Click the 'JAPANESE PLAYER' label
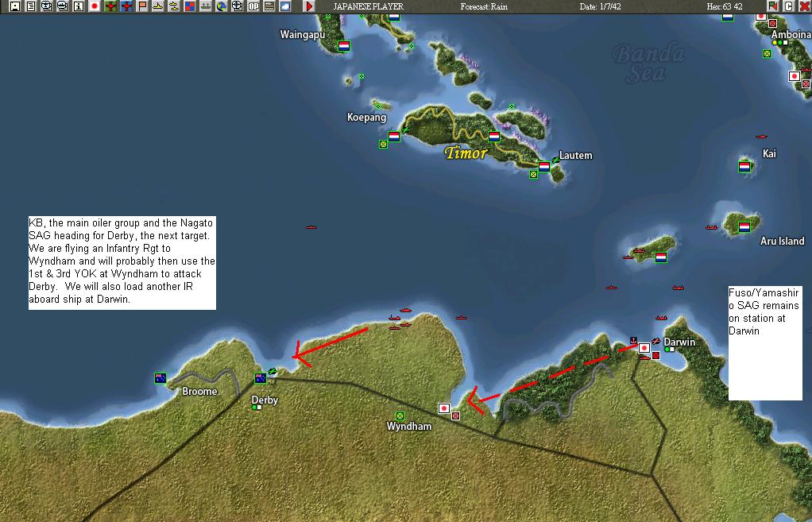Viewport: 812px width, 522px height. [x=368, y=6]
